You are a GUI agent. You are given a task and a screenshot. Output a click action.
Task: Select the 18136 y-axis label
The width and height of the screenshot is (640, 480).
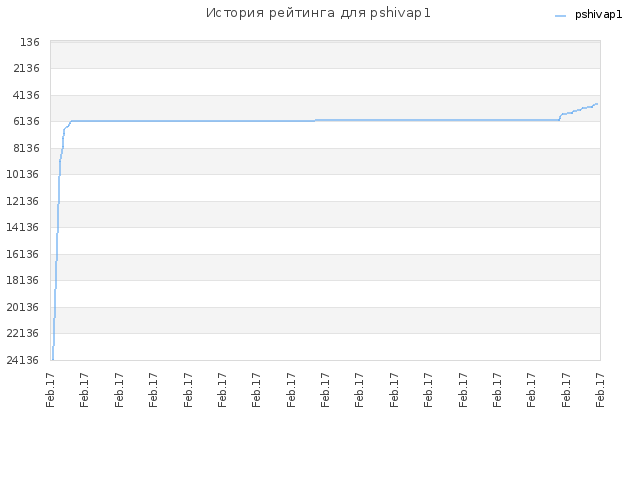22,280
